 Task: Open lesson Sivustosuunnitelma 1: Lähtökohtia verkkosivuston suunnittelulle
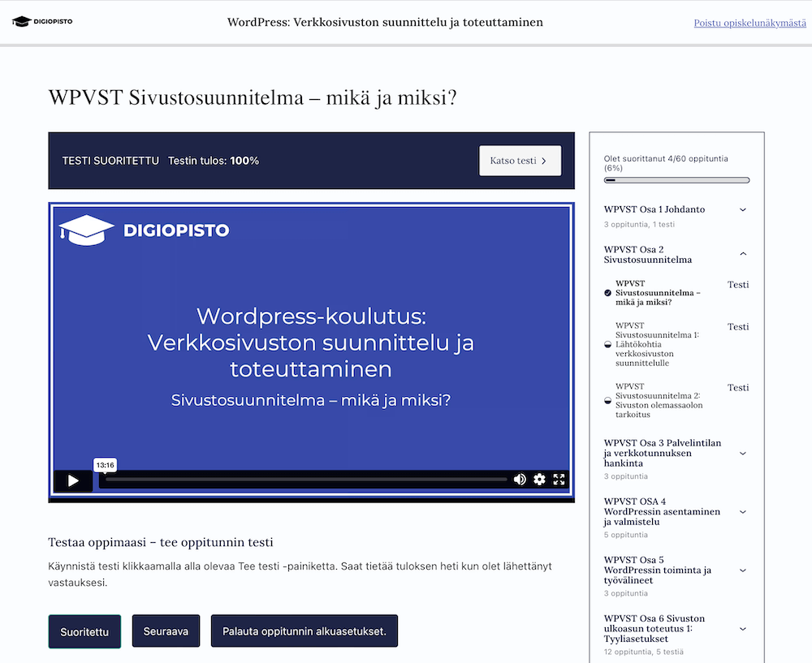click(x=657, y=344)
